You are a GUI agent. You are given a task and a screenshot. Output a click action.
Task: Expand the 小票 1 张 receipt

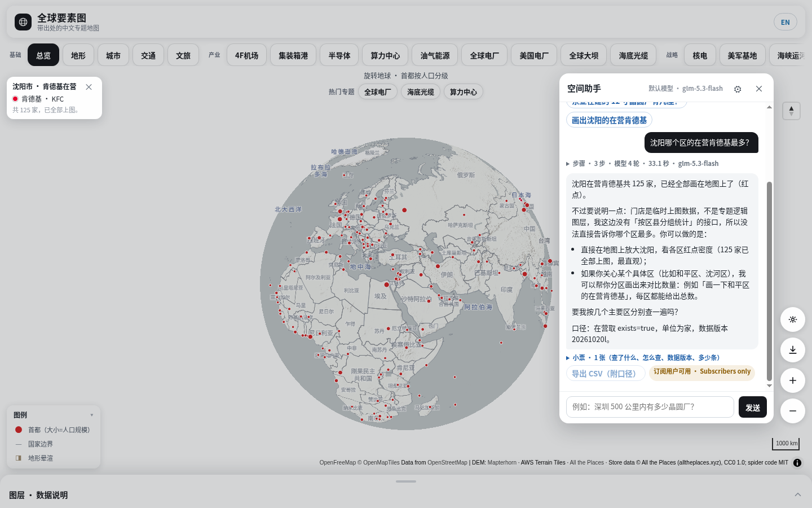click(643, 358)
